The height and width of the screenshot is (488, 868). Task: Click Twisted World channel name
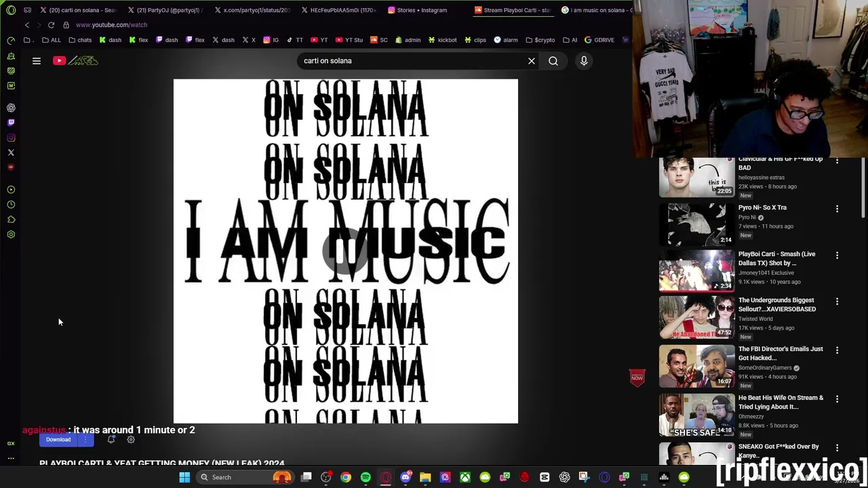point(755,319)
